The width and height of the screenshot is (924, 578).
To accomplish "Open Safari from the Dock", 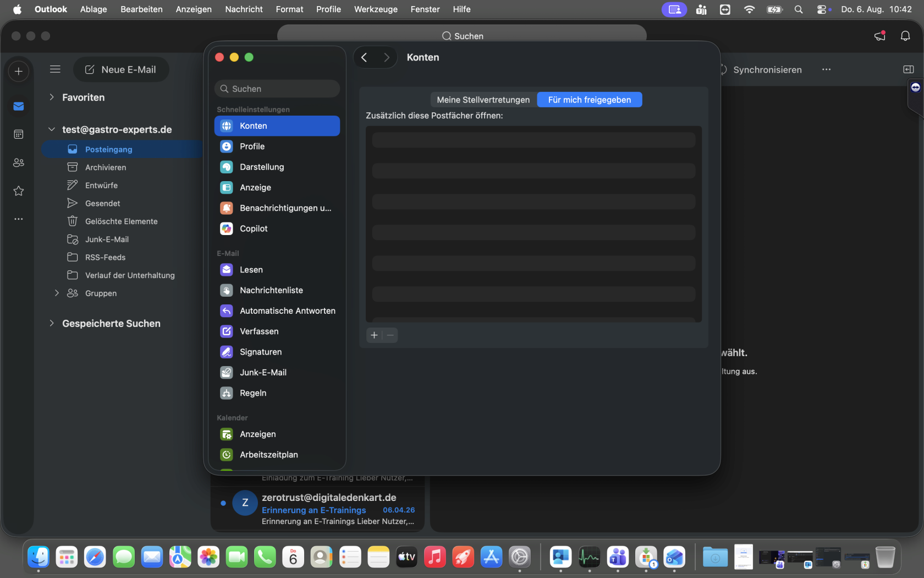I will [95, 557].
